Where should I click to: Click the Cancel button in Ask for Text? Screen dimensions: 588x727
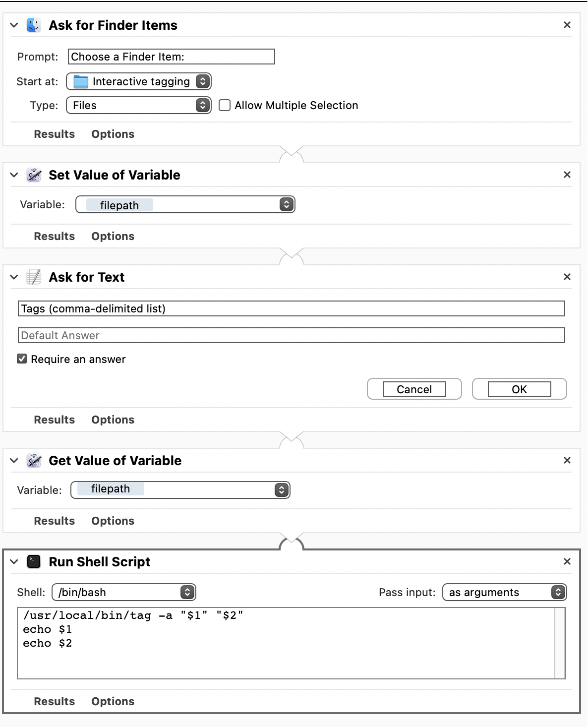pos(414,389)
